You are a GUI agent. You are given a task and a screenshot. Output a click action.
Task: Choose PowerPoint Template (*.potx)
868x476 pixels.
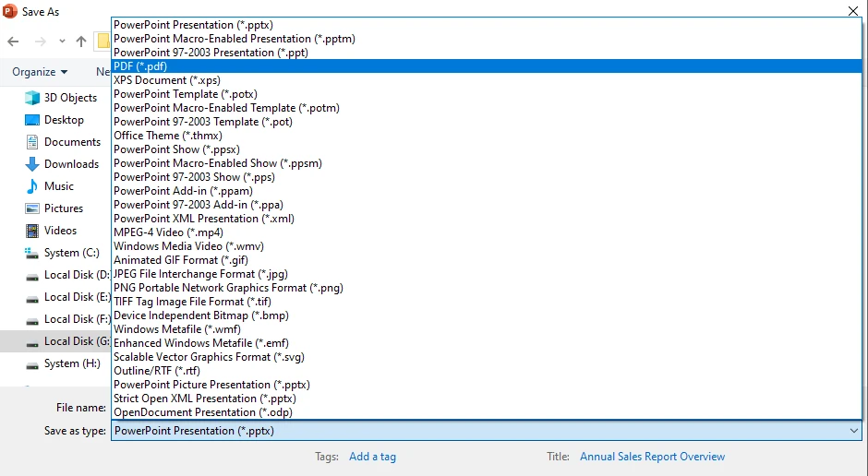point(487,94)
